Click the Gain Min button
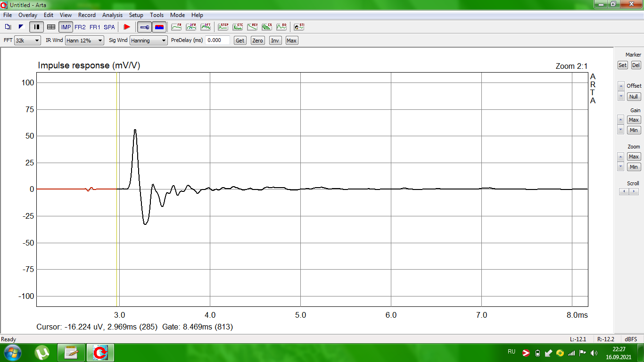The height and width of the screenshot is (362, 644). [634, 130]
